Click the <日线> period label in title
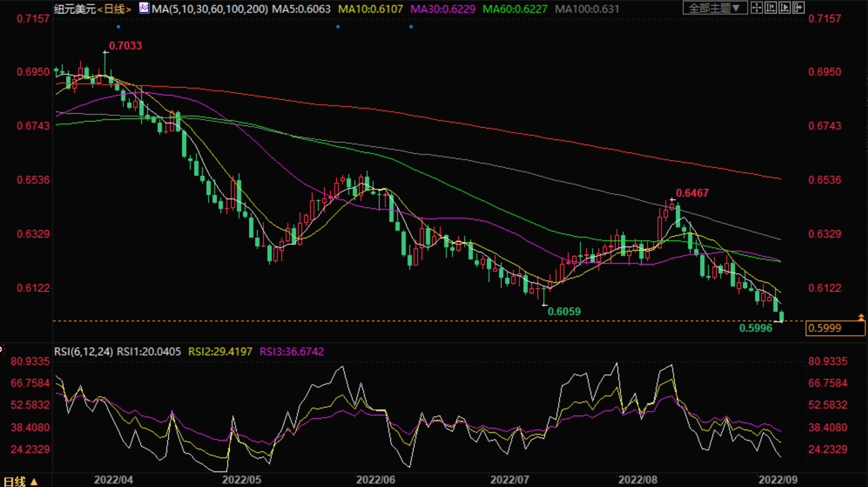Image resolution: width=868 pixels, height=487 pixels. coord(114,9)
